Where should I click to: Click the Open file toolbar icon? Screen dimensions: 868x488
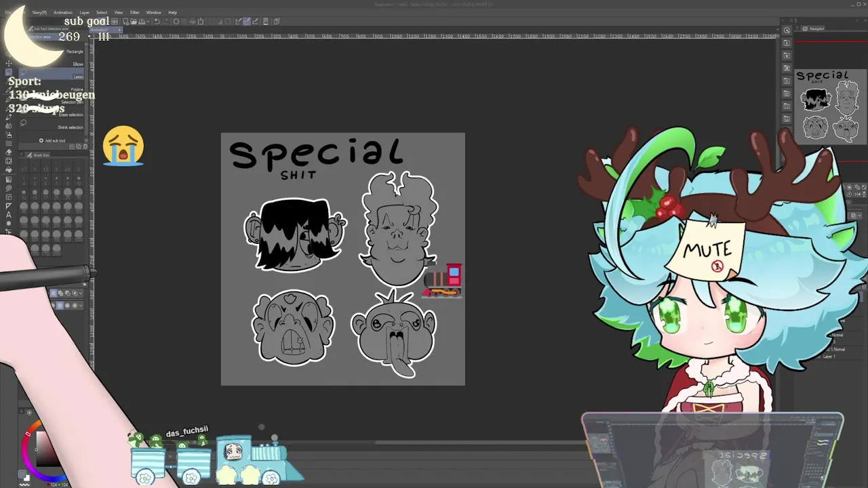pyautogui.click(x=134, y=21)
